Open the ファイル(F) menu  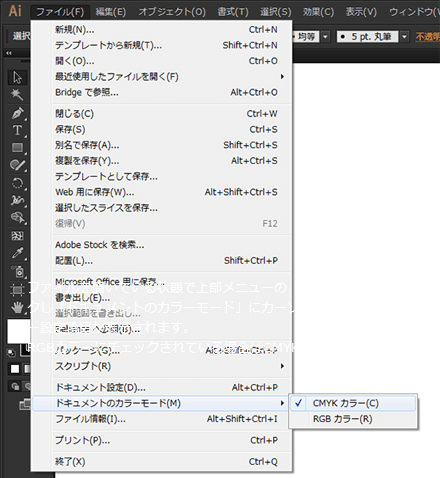pos(60,12)
